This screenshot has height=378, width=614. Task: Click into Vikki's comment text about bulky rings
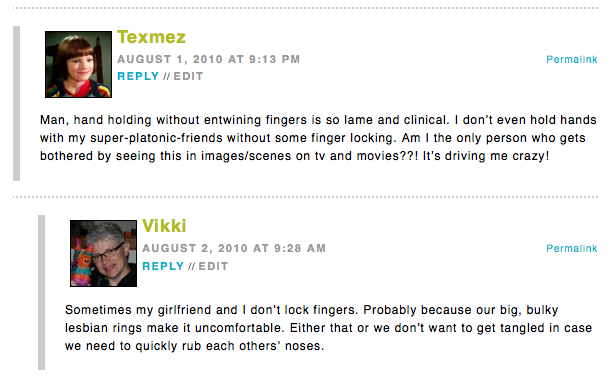[x=328, y=328]
